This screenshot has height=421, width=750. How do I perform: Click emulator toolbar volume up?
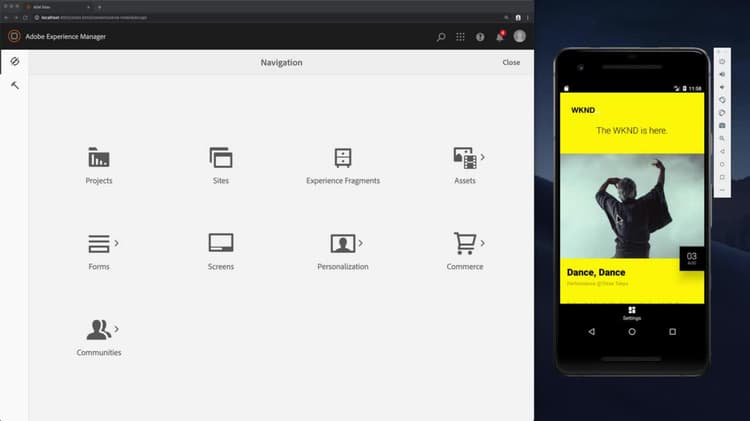722,74
